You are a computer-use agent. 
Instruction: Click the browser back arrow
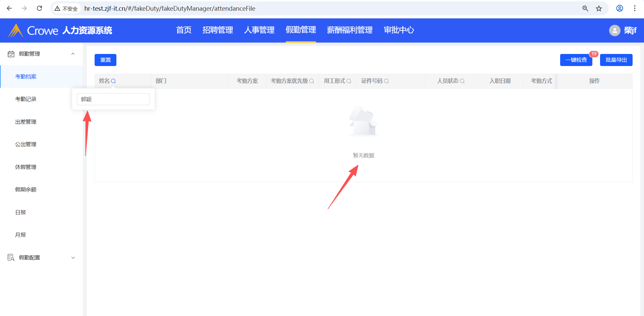pyautogui.click(x=9, y=8)
